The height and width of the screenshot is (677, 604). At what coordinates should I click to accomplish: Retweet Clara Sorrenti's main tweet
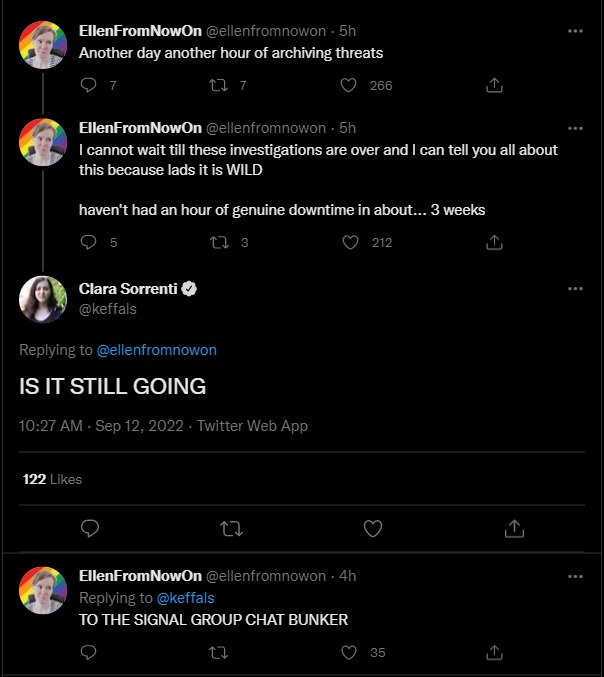(x=231, y=527)
